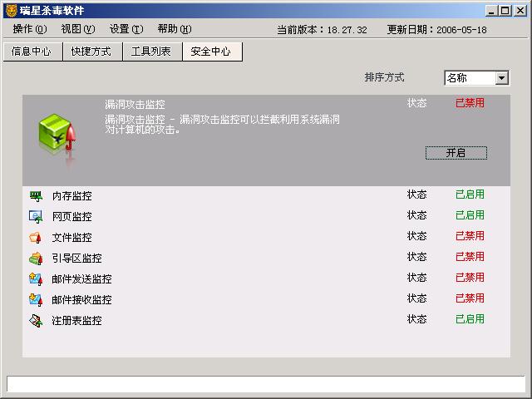Switch to the 信息中心 tab
The height and width of the screenshot is (399, 532).
point(32,52)
